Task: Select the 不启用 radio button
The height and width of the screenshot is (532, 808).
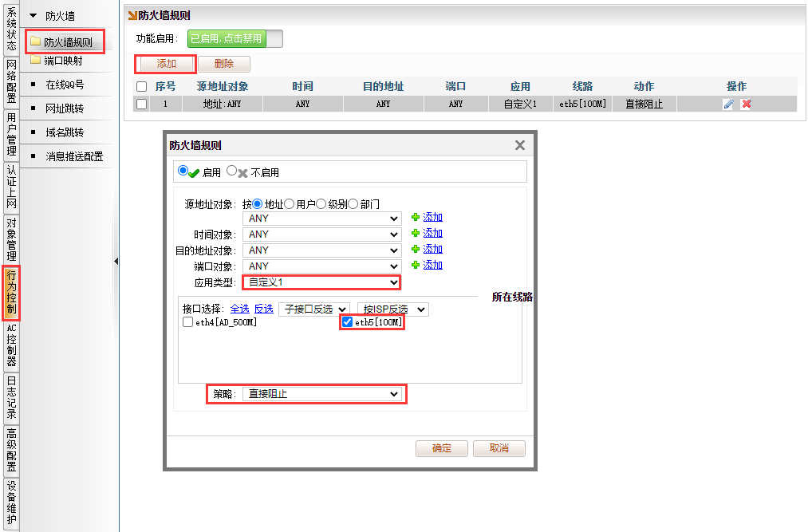Action: click(232, 171)
